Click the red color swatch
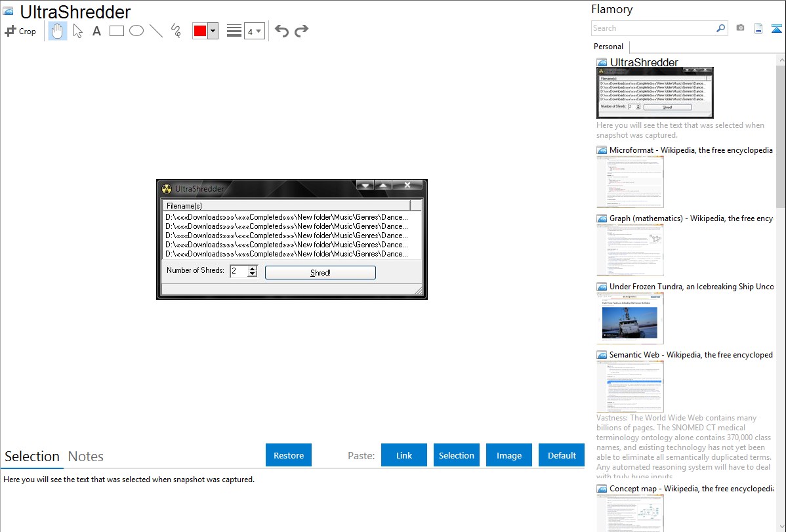Image resolution: width=786 pixels, height=532 pixels. pyautogui.click(x=200, y=31)
